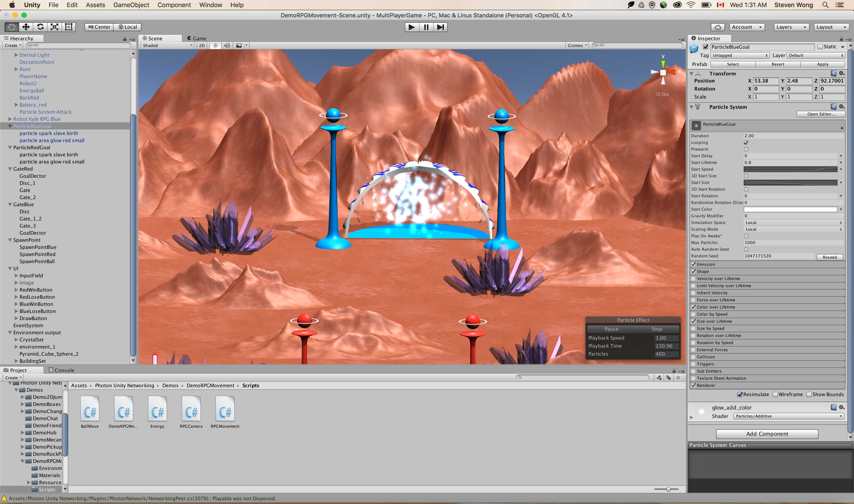Collapse the ParticleRedGoal hierarchy item

coord(10,147)
